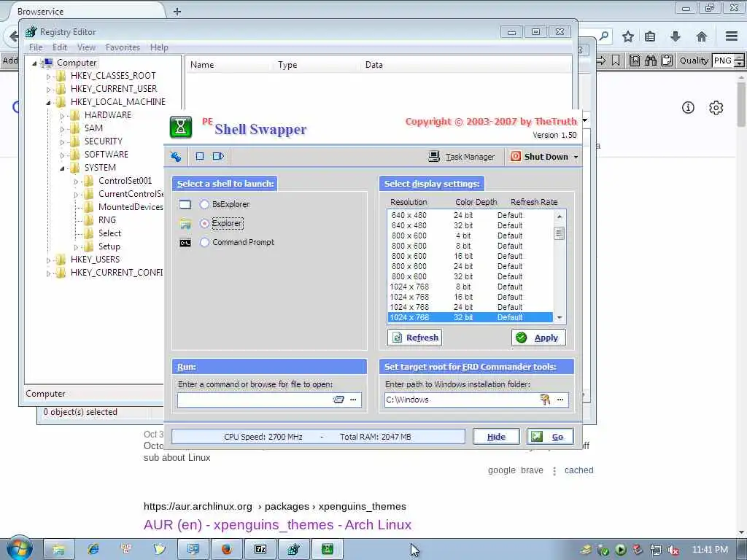This screenshot has width=747, height=560.
Task: Select the Explorer shell radio button
Action: [204, 223]
